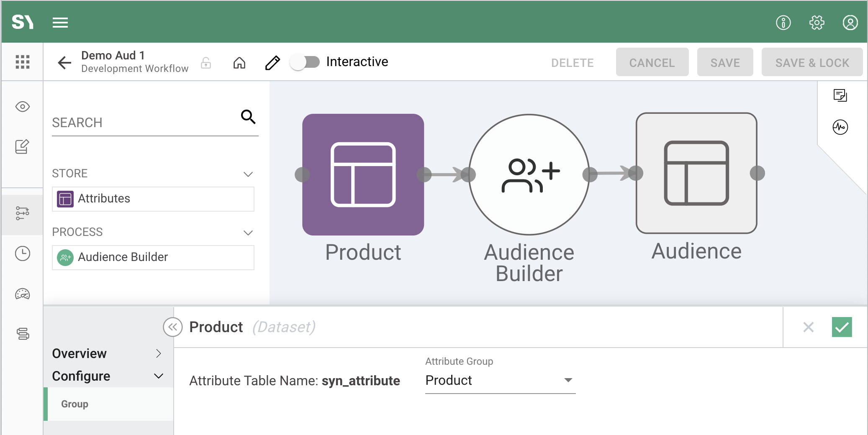Click the activity monitor icon on the right edge
Screen dimensions: 868x435
(x=841, y=127)
